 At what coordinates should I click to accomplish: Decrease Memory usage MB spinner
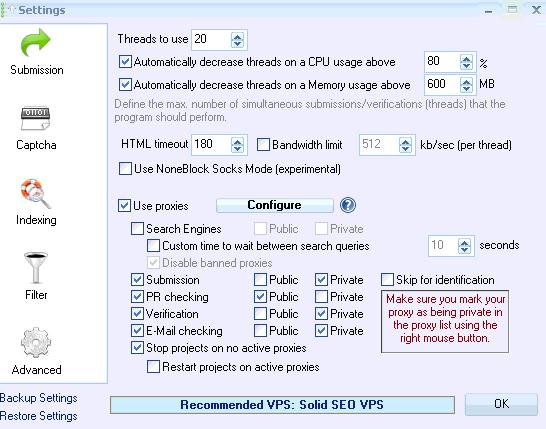click(466, 89)
